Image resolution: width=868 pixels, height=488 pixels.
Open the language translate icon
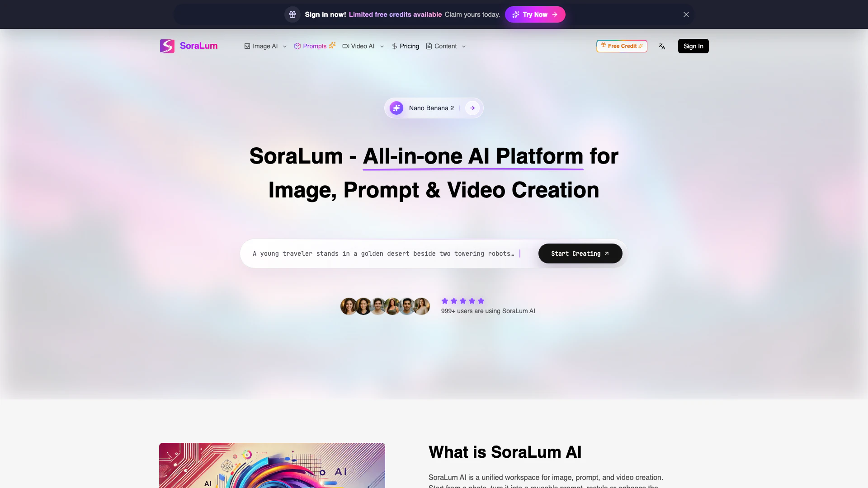pyautogui.click(x=662, y=46)
